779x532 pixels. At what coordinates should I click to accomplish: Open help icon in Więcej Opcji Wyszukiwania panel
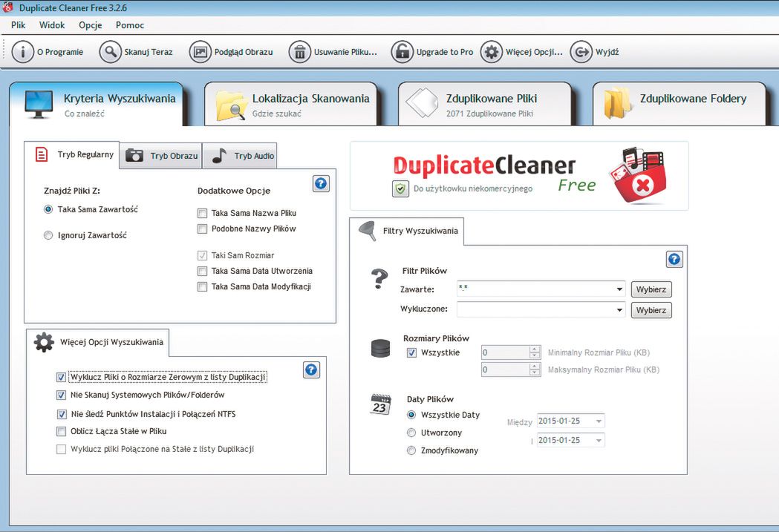[x=311, y=370]
